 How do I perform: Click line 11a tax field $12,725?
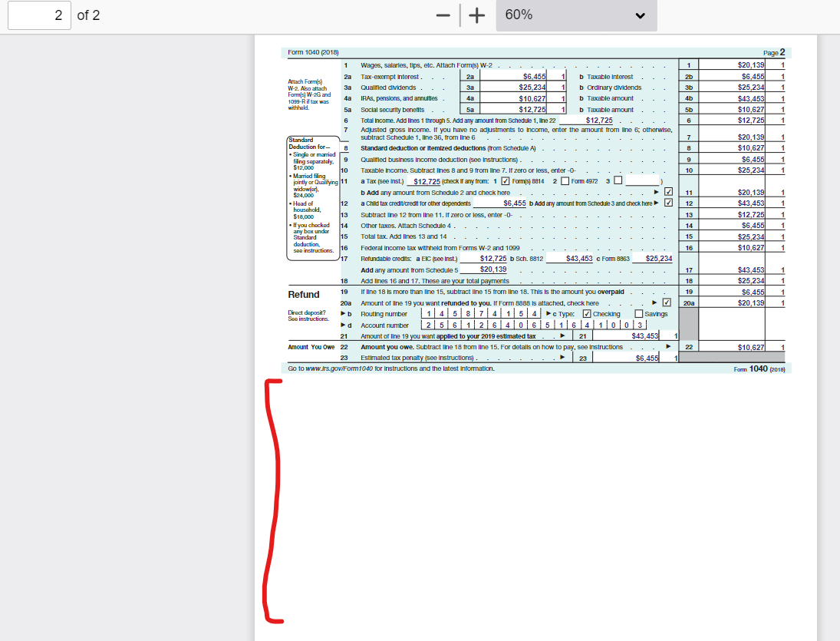(x=423, y=182)
